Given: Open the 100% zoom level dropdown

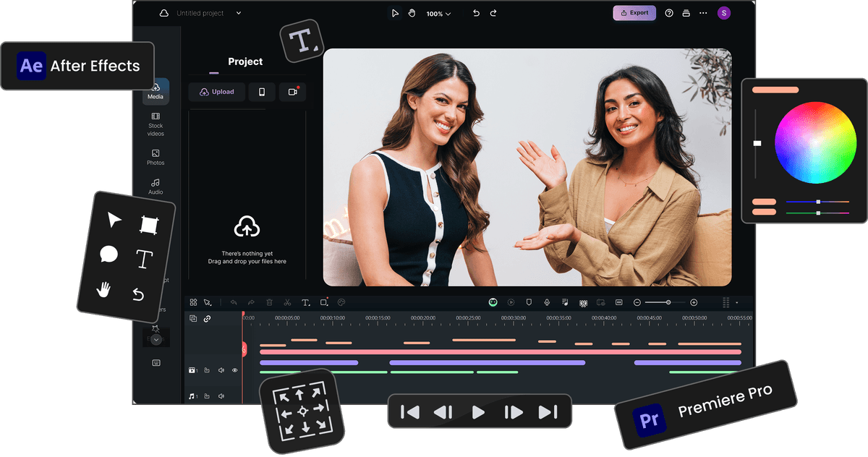Looking at the screenshot, I should tap(438, 14).
